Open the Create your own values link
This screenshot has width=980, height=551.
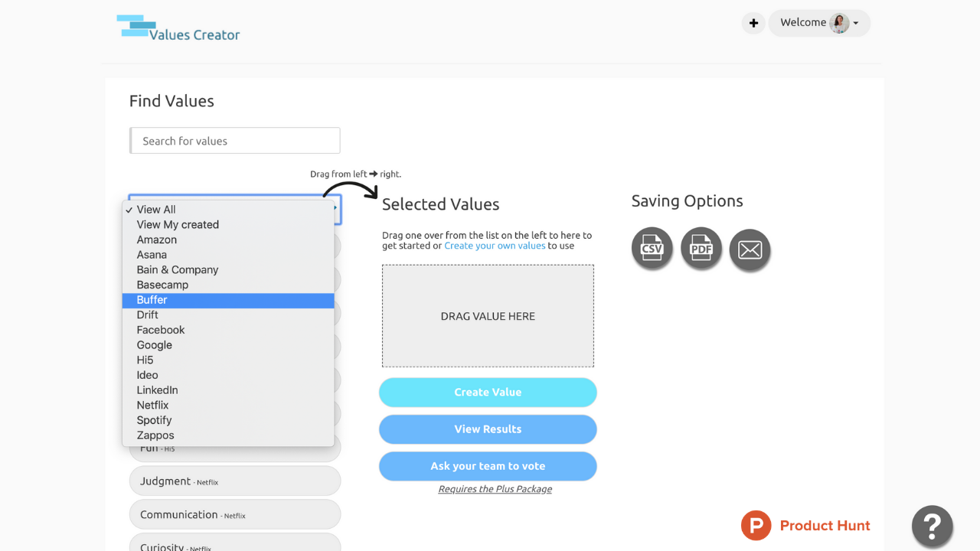[x=495, y=245]
